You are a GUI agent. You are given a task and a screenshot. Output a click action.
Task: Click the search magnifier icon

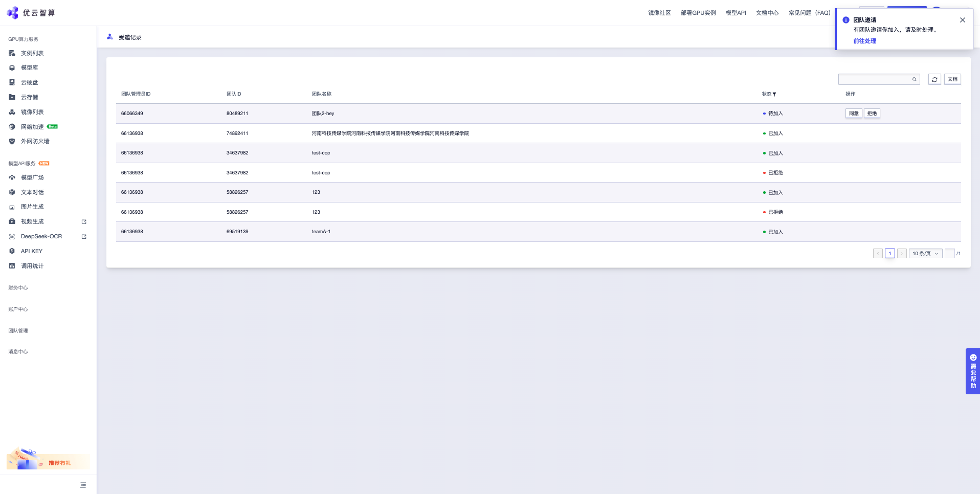pyautogui.click(x=915, y=79)
